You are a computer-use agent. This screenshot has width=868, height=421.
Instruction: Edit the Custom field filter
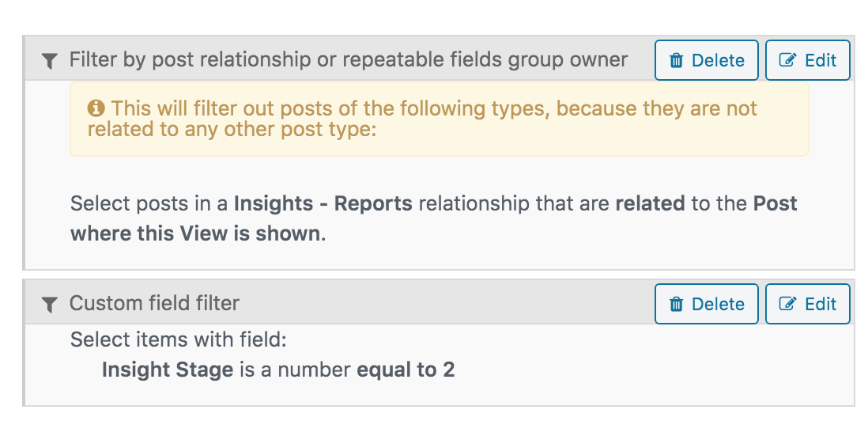(808, 304)
